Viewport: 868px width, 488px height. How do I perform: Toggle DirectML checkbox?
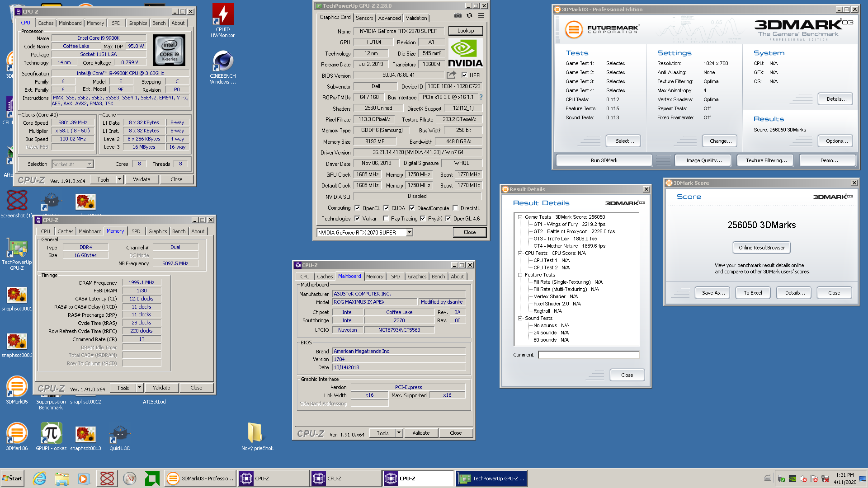tap(455, 208)
